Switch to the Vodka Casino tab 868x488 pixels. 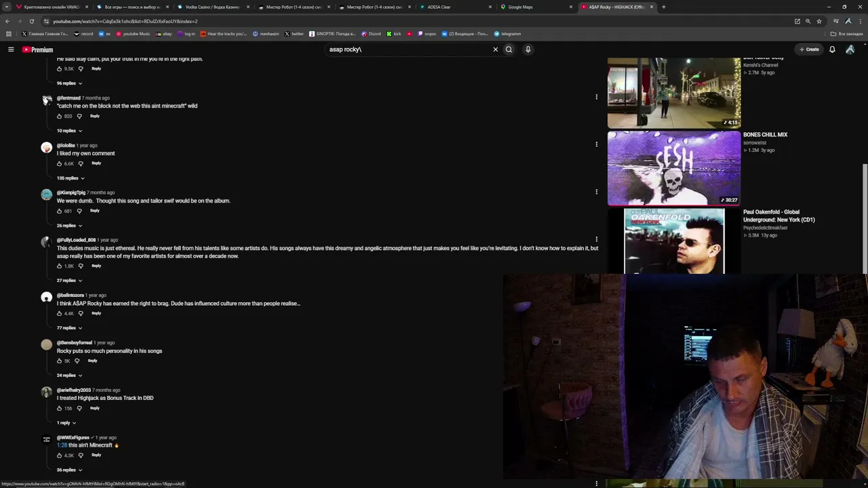coord(213,7)
